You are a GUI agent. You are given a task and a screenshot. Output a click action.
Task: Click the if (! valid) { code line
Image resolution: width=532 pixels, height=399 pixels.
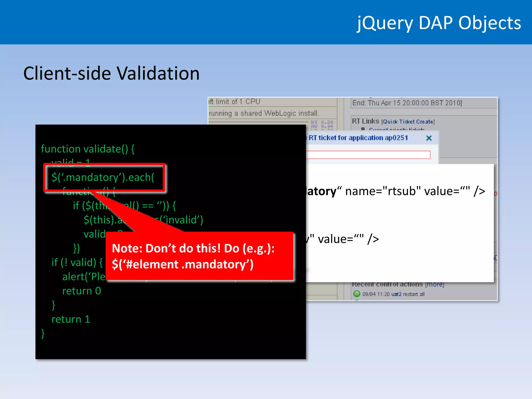(77, 262)
